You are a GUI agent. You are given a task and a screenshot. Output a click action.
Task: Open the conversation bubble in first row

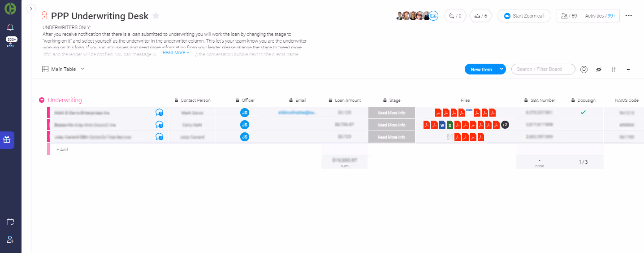[159, 113]
